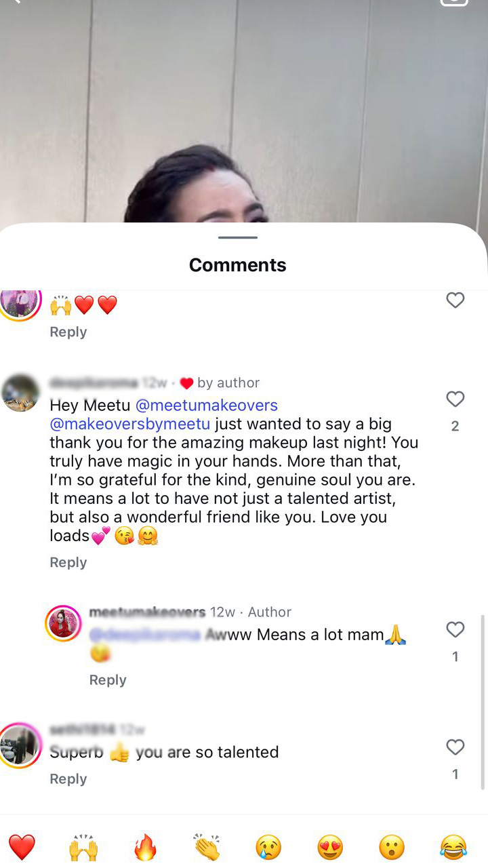Screen dimensions: 488x868
Task: Like the "Awww Means a lot mam" reply
Action: click(x=455, y=630)
